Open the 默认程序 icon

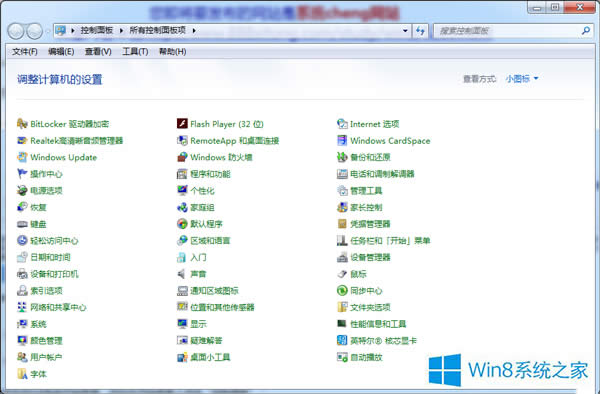(x=182, y=224)
